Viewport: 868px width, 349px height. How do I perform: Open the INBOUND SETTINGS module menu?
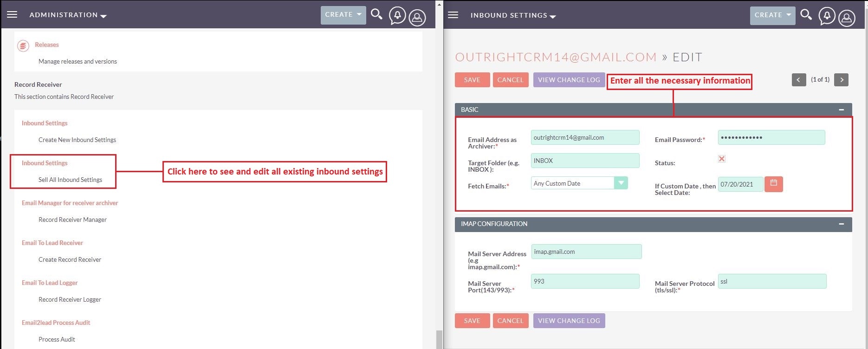coord(513,15)
